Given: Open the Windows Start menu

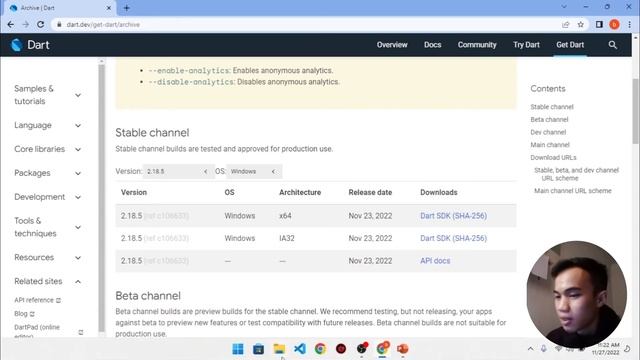Looking at the screenshot, I should pos(238,349).
